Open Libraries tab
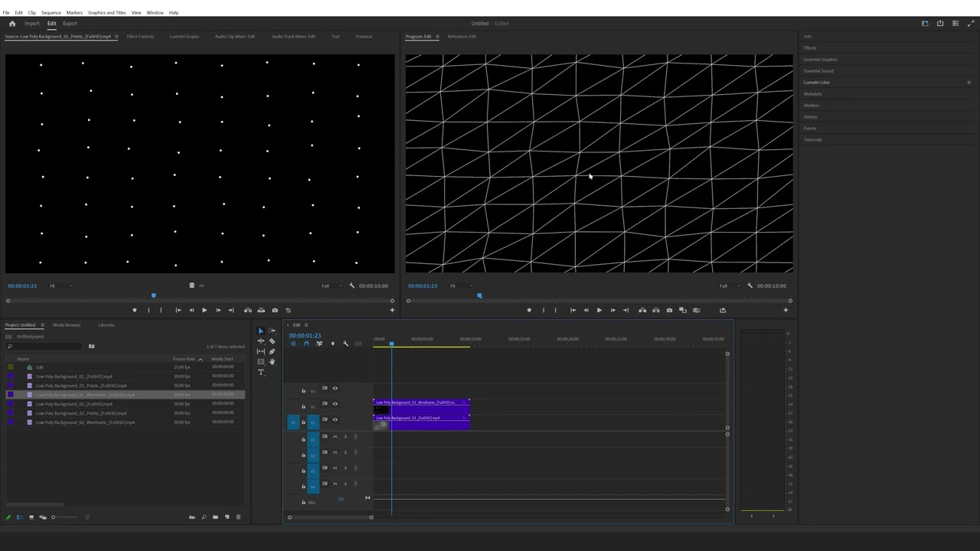 point(106,324)
